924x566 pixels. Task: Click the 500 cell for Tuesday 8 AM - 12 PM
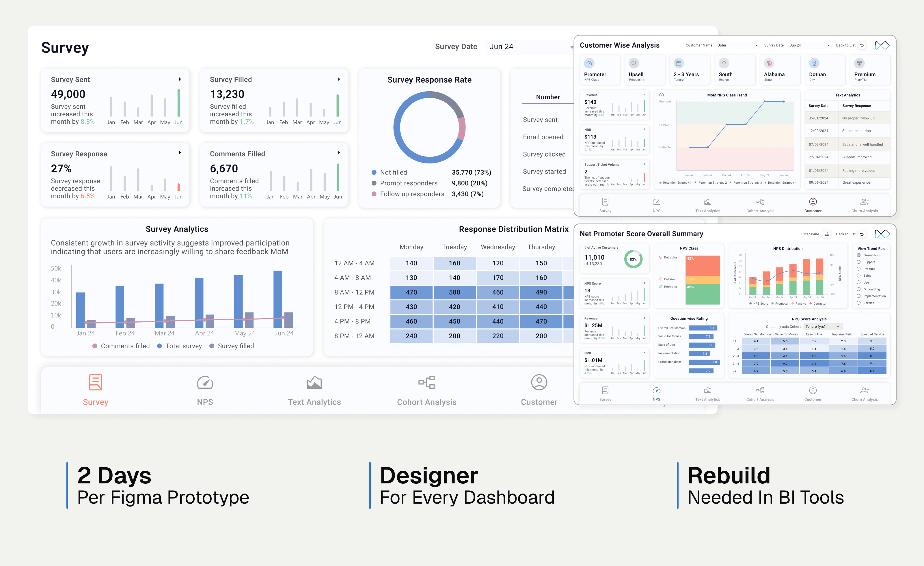[454, 292]
